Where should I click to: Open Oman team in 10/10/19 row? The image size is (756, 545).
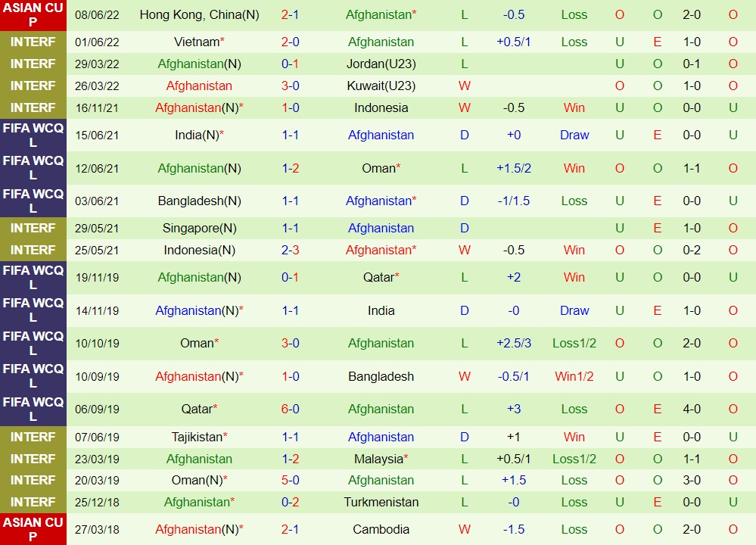click(197, 344)
